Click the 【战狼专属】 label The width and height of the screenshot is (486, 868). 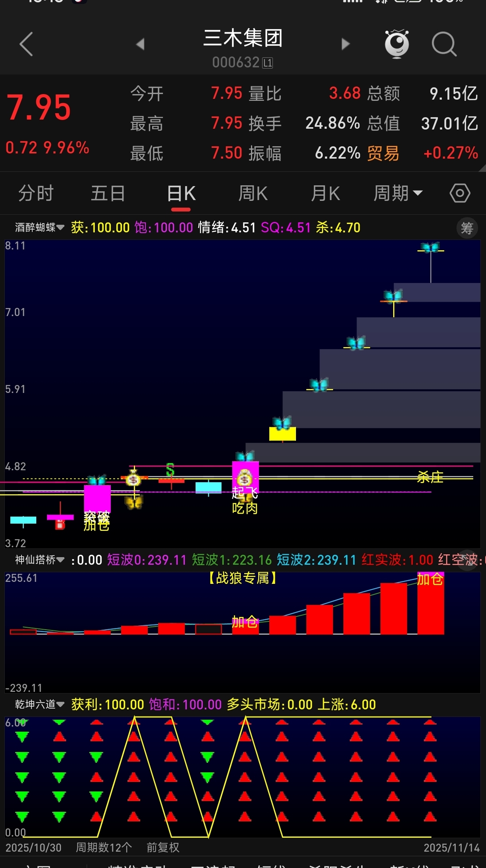pyautogui.click(x=243, y=578)
